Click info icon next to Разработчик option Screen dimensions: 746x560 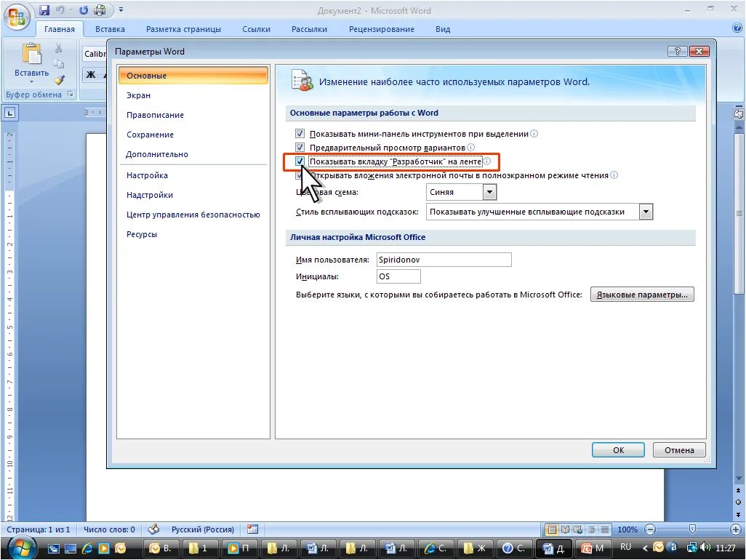487,161
